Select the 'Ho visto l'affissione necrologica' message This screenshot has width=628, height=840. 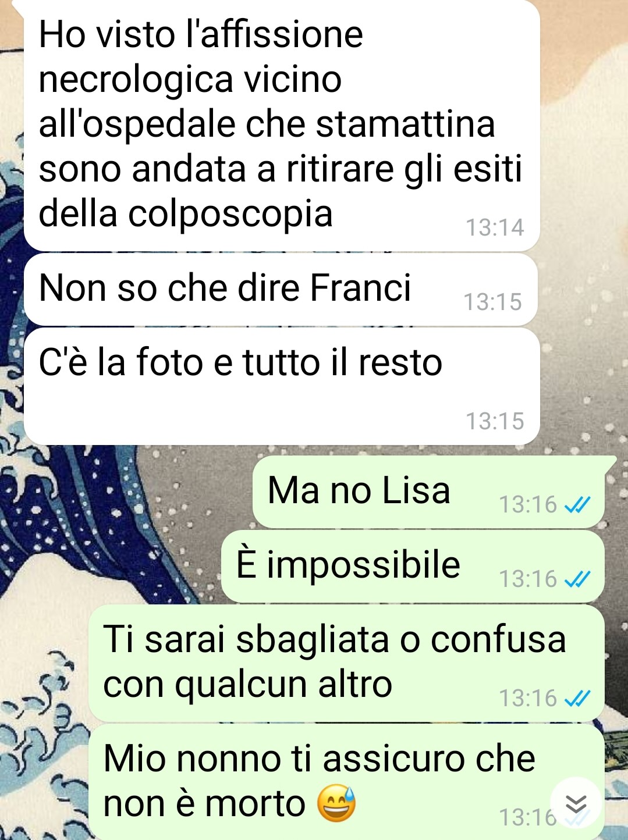[282, 125]
